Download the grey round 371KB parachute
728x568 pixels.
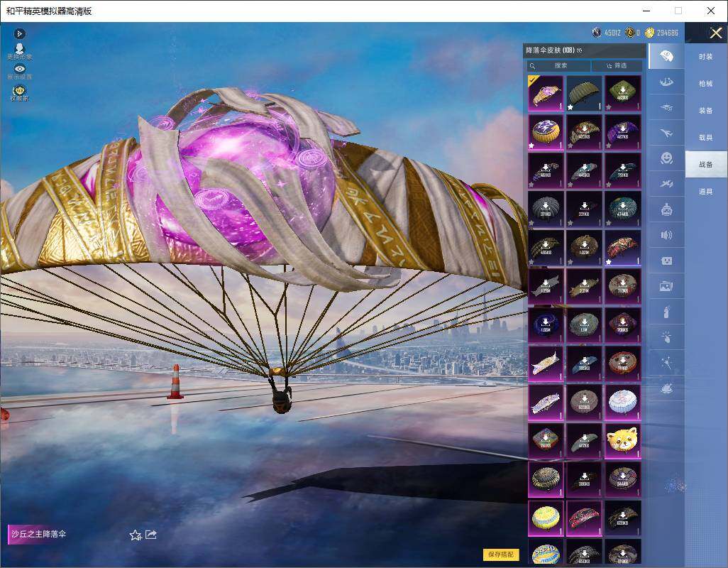coord(546,209)
